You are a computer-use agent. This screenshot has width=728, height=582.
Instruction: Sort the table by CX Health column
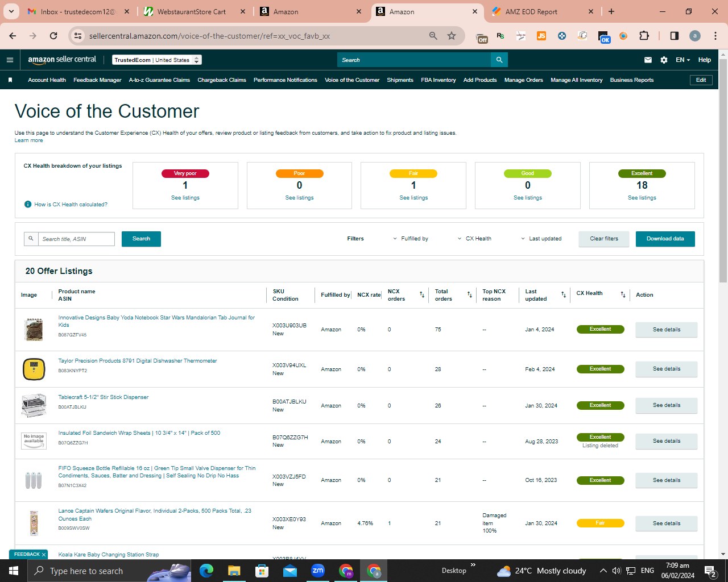[x=623, y=295]
